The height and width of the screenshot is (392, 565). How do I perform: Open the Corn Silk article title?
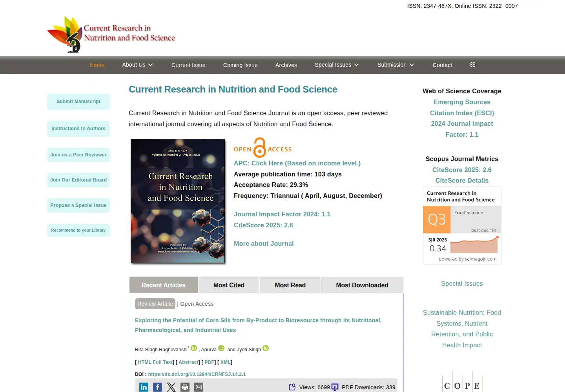click(x=258, y=325)
